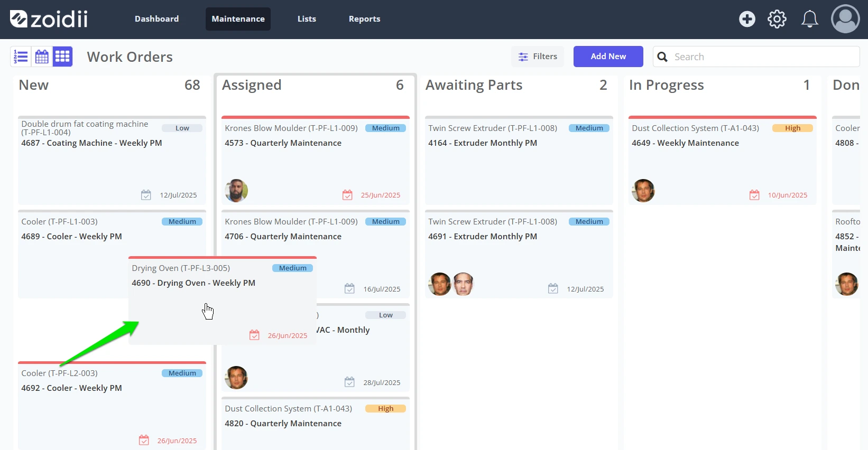
Task: Click the Assigned column header
Action: 252,85
